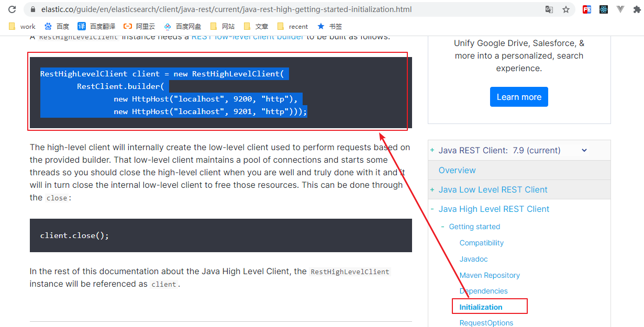This screenshot has height=327, width=644.
Task: Click the HttpHost localhost 9201 code line
Action: coord(210,111)
